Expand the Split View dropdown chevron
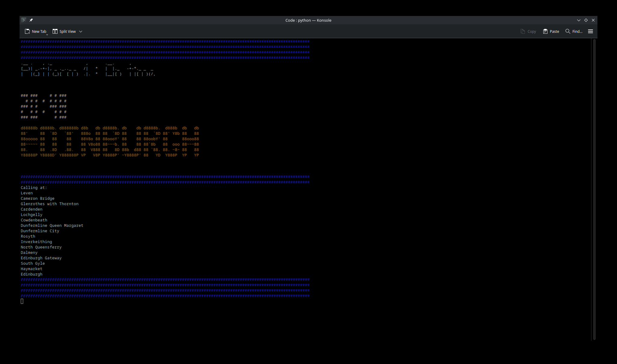The image size is (617, 364). click(81, 31)
